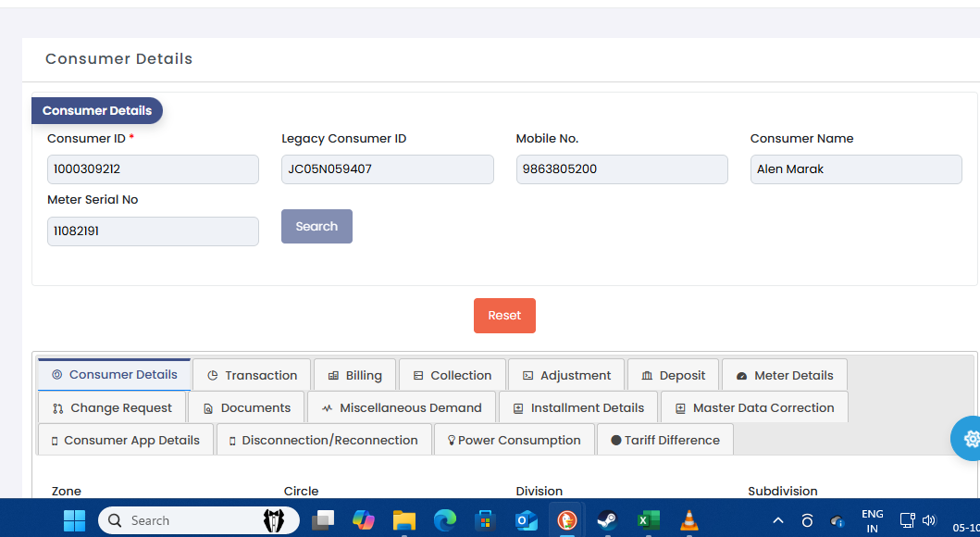Viewport: 980px width, 537px height.
Task: Switch to the Transaction tab
Action: pos(252,375)
